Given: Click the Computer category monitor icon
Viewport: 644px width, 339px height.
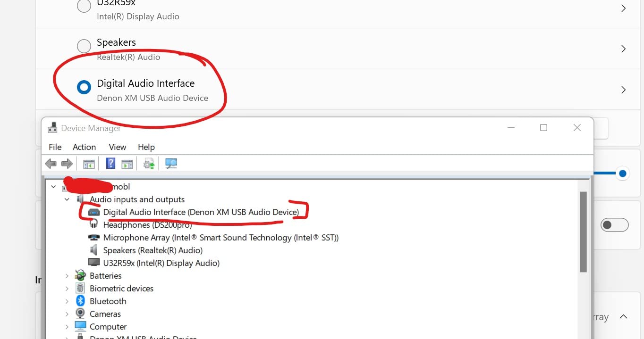Looking at the screenshot, I should click(81, 326).
